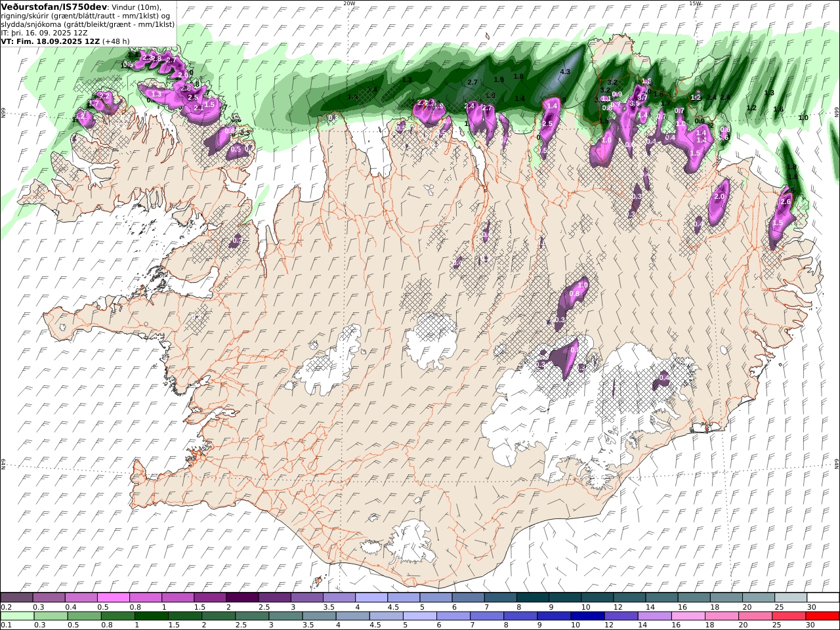Select the snow scale swatch from 1.5 to 2
Screen dimensions: 840x630
click(210, 597)
